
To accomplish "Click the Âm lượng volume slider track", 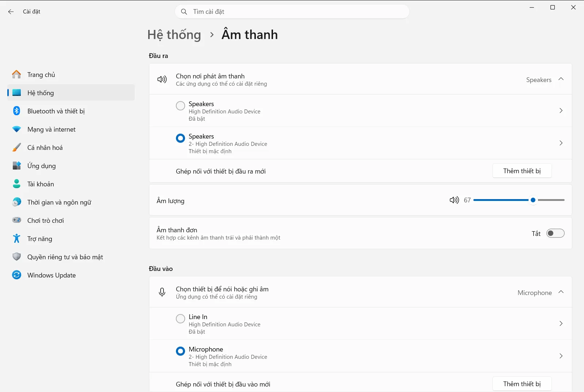I will click(519, 200).
